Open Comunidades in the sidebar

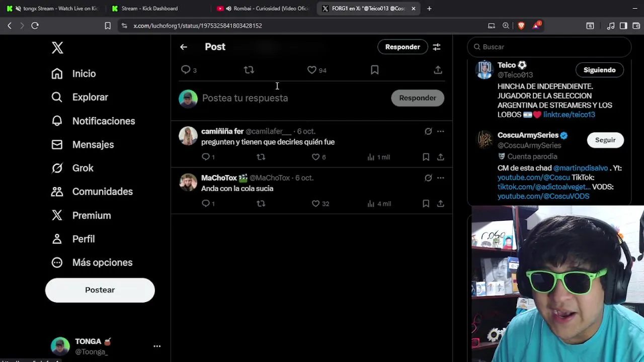[x=92, y=192]
